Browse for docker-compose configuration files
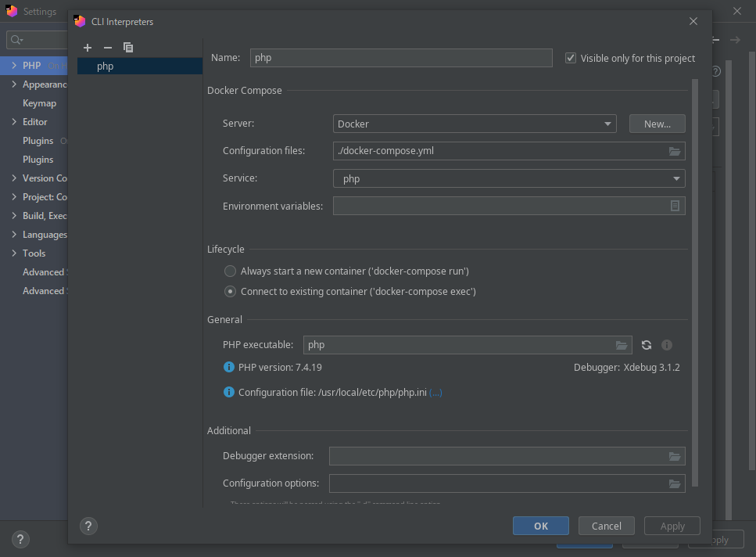Screen dimensions: 756x557 [675, 151]
